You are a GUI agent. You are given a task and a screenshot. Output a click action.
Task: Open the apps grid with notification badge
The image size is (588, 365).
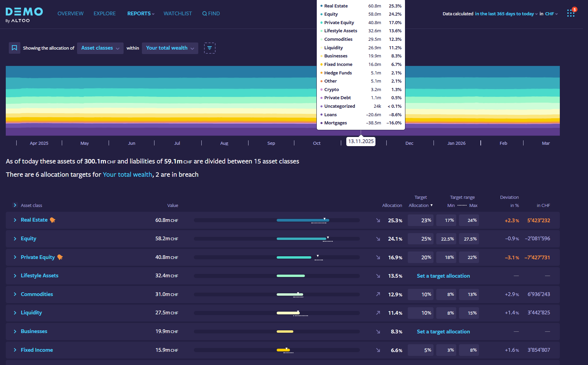[x=571, y=14]
